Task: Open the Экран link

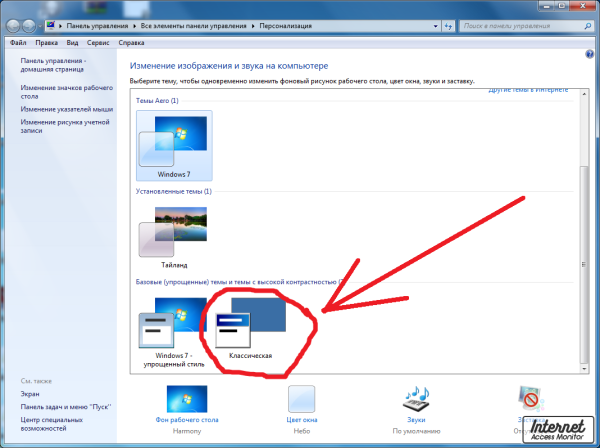Action: tap(30, 394)
